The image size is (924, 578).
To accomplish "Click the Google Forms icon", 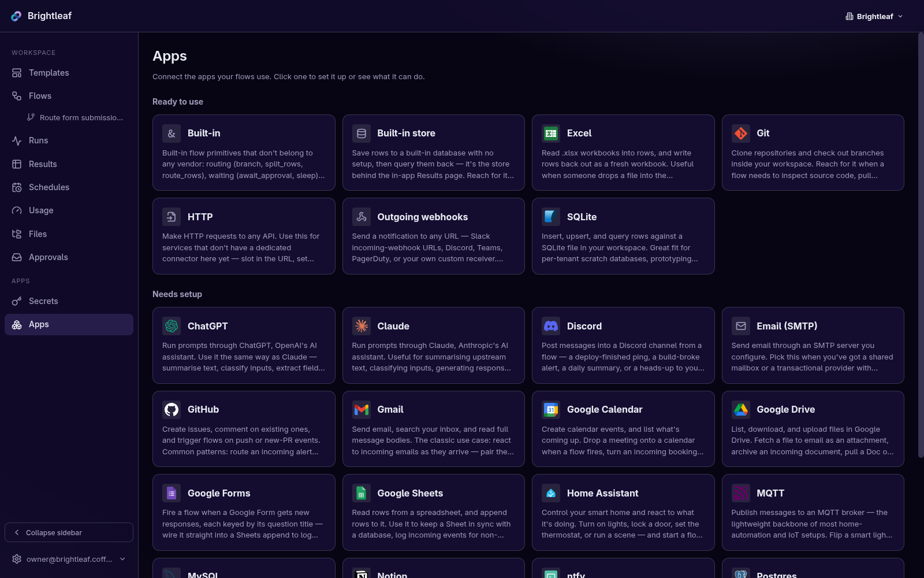I will [x=172, y=493].
